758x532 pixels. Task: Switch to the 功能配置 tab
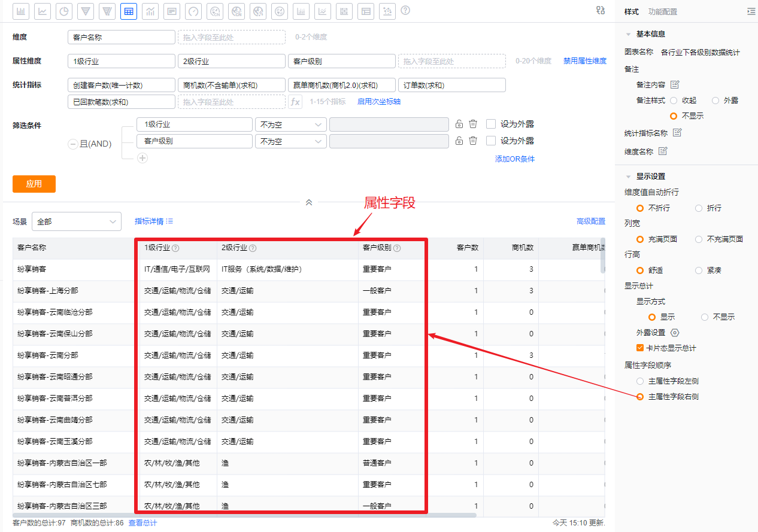662,12
